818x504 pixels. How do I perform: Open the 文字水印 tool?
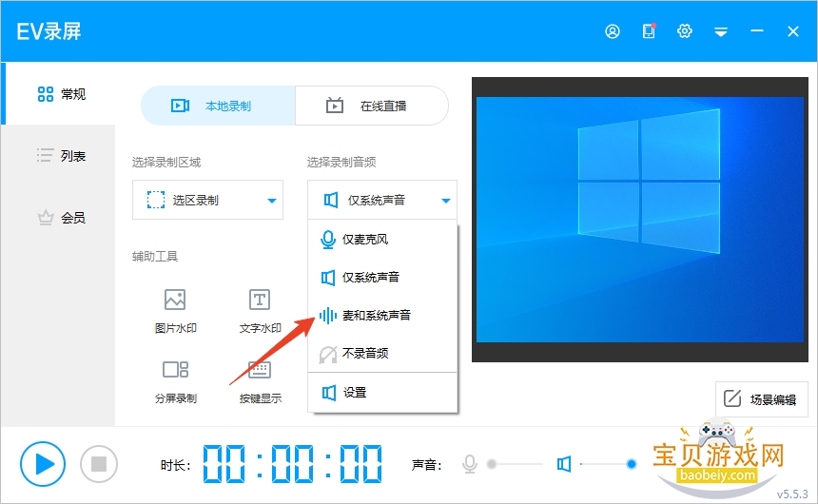(x=260, y=311)
